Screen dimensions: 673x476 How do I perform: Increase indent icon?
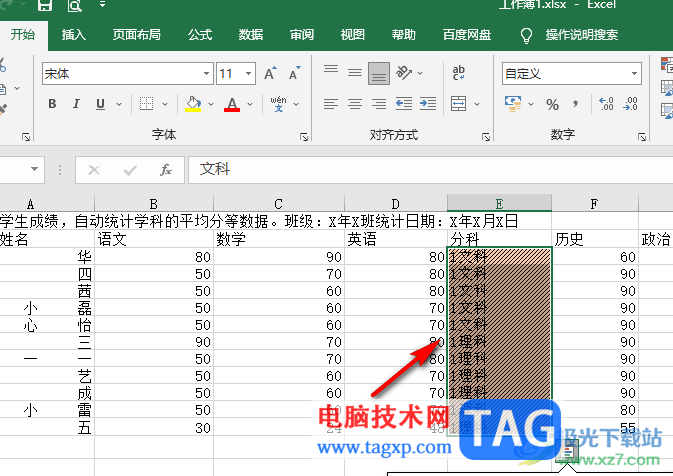coord(428,104)
